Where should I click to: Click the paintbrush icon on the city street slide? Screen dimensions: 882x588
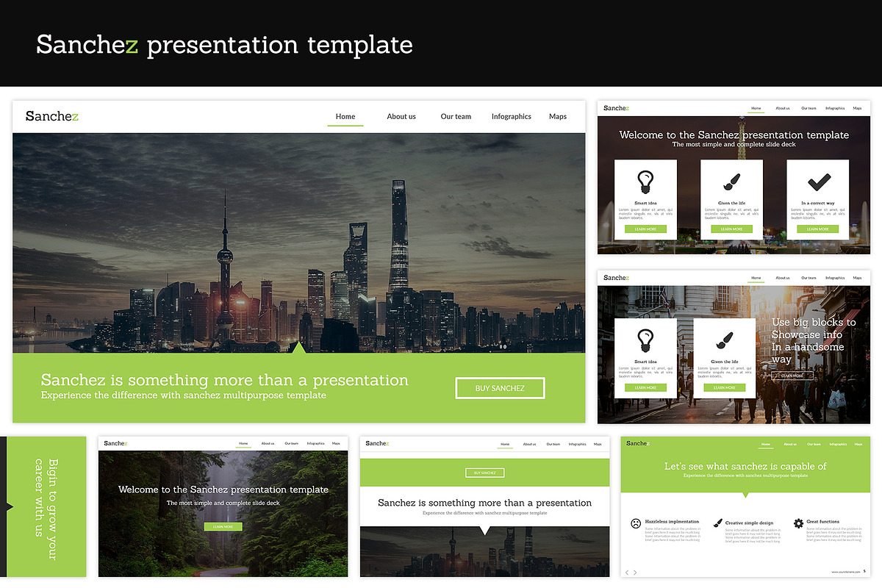click(x=724, y=341)
